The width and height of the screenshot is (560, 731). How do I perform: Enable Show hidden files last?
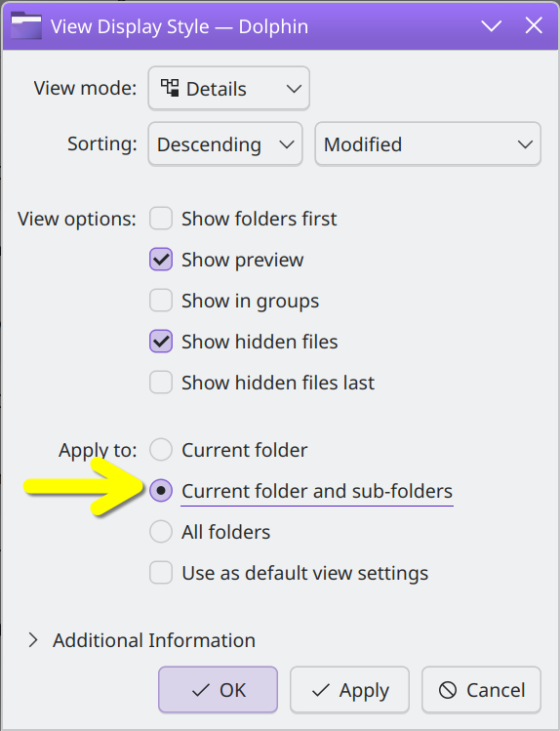click(x=161, y=383)
